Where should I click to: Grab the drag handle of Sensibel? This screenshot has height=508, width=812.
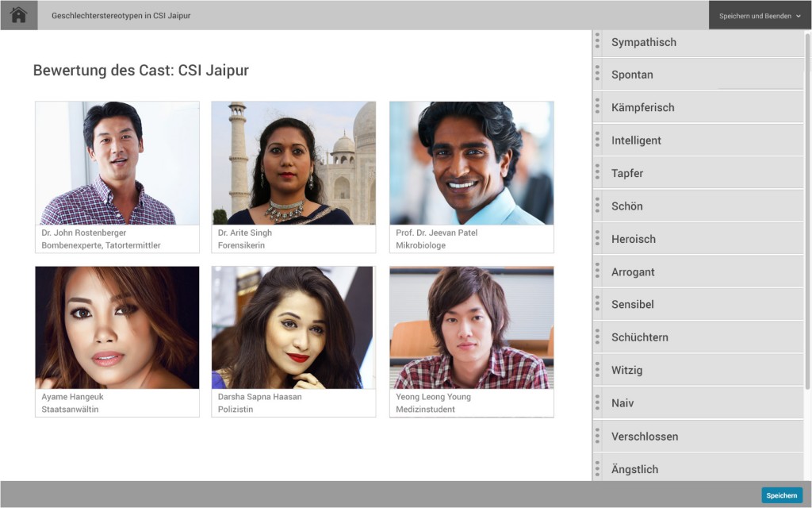click(597, 304)
